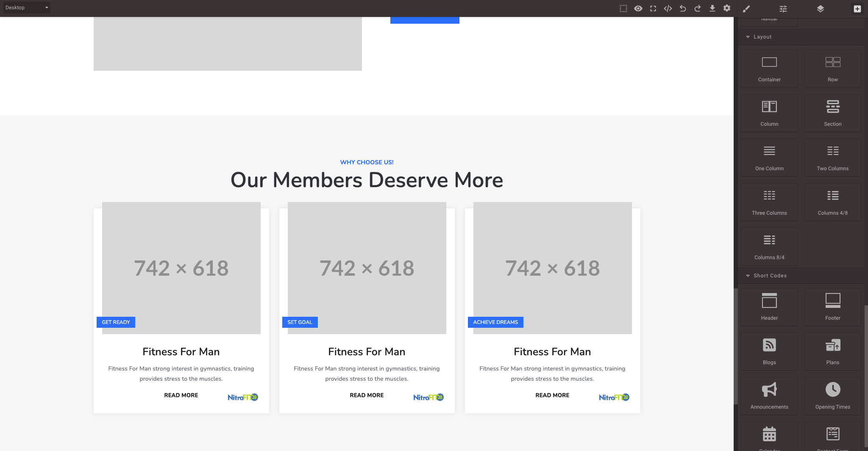Screen dimensions: 868x451
Task: Select Fitness For Man title in ACHIEVE DREAMS card
Action: (x=552, y=352)
